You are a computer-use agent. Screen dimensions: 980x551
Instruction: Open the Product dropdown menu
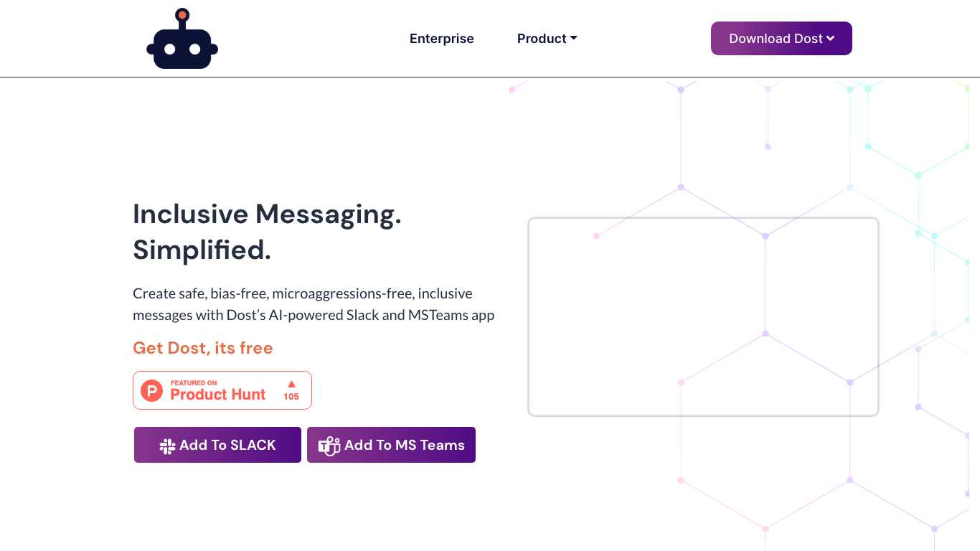(x=547, y=38)
